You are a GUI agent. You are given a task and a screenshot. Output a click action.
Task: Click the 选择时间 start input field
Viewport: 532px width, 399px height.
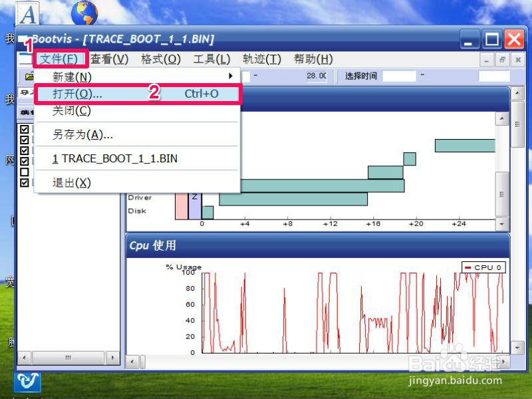[399, 76]
